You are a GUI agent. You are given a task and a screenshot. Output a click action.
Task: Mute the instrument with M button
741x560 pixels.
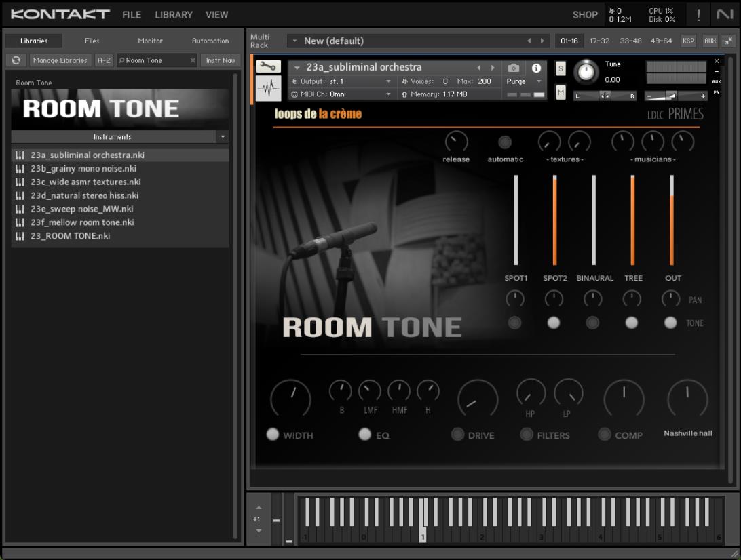click(560, 94)
